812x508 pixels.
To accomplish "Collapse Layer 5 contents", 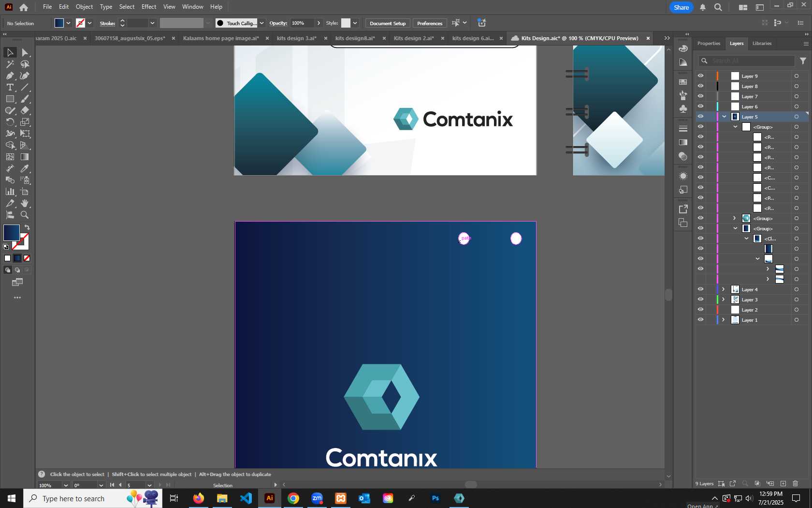I will tap(724, 117).
